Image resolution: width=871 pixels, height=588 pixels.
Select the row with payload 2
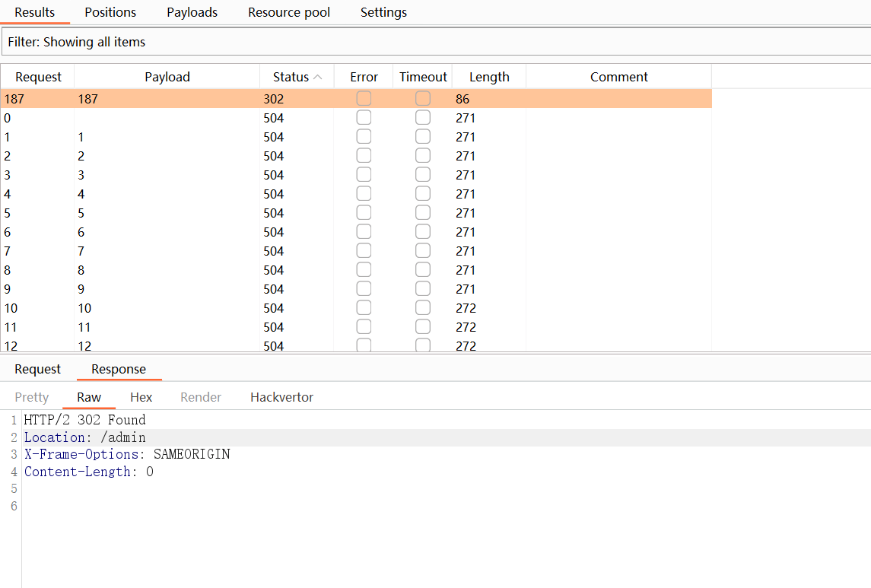click(x=356, y=156)
